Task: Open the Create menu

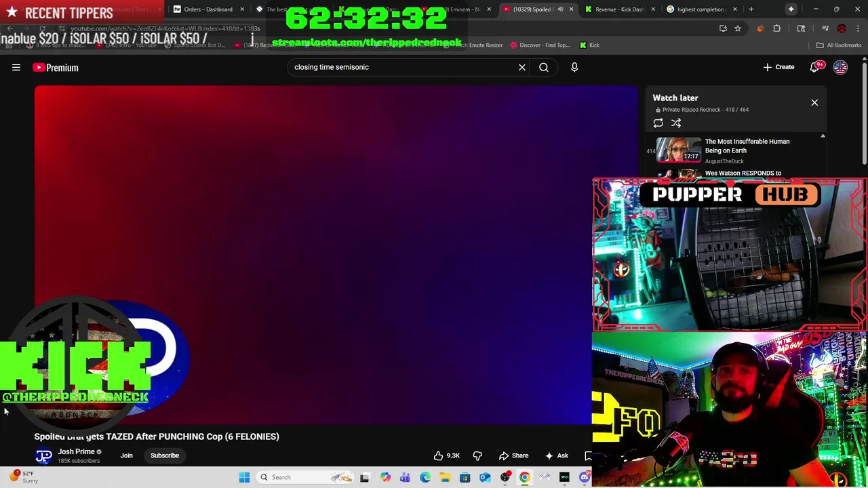Action: [x=778, y=67]
